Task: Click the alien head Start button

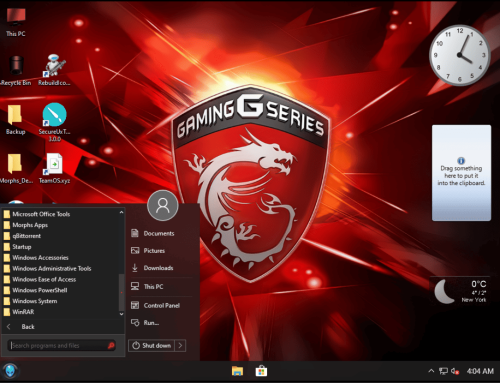Action: [10, 371]
